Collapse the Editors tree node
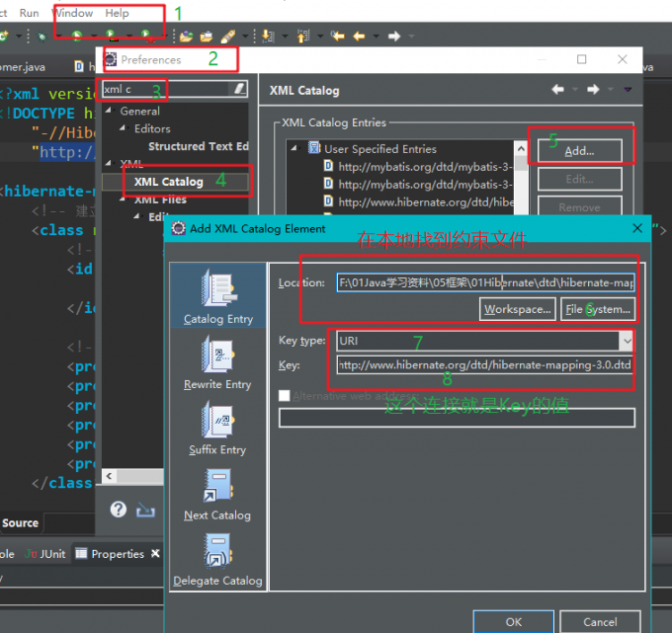 coord(123,127)
